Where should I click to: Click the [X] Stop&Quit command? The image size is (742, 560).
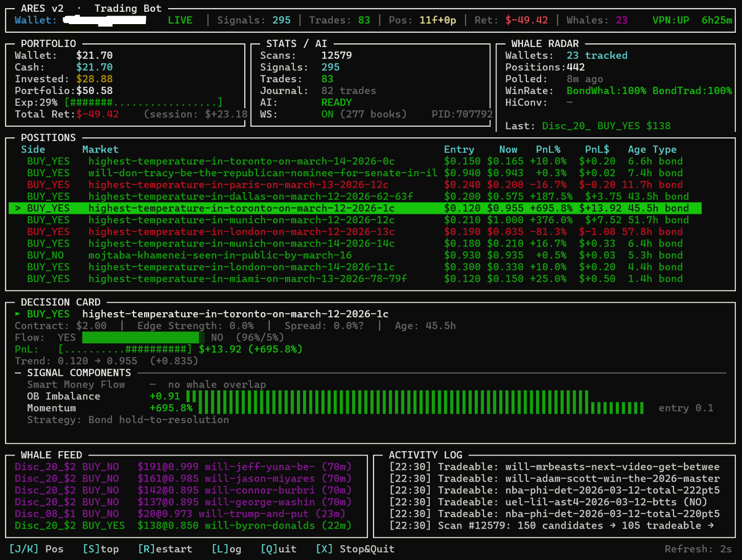[355, 549]
